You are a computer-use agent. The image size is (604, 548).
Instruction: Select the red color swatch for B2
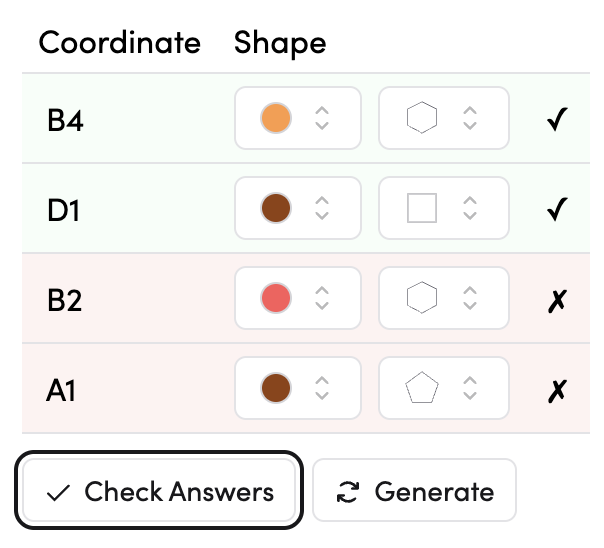(275, 299)
